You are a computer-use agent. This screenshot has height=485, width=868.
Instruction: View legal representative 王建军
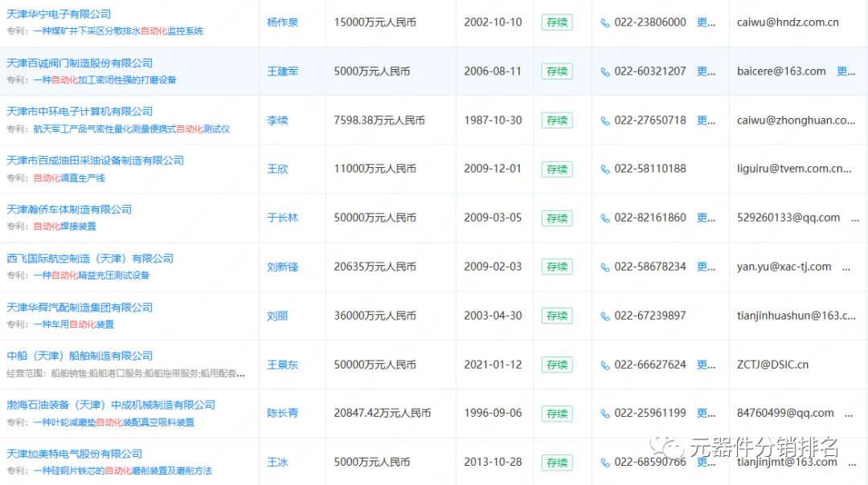tap(282, 71)
